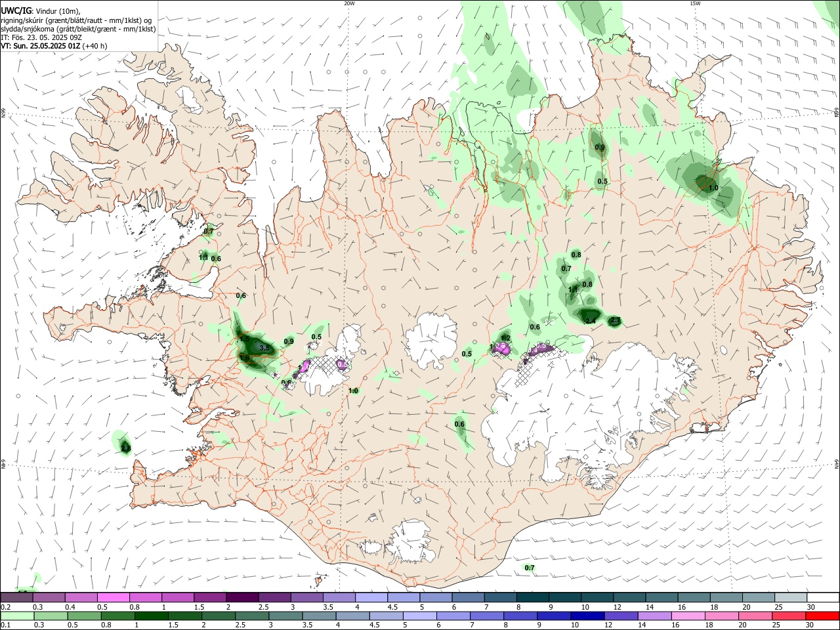Screen dimensions: 840x630
Task: Click the dark purple swatch between snow 2 and 2.5
Action: (242, 597)
